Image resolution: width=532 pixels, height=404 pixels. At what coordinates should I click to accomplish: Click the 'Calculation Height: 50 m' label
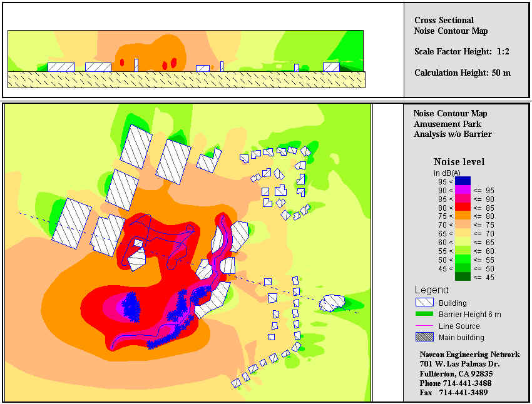[462, 73]
